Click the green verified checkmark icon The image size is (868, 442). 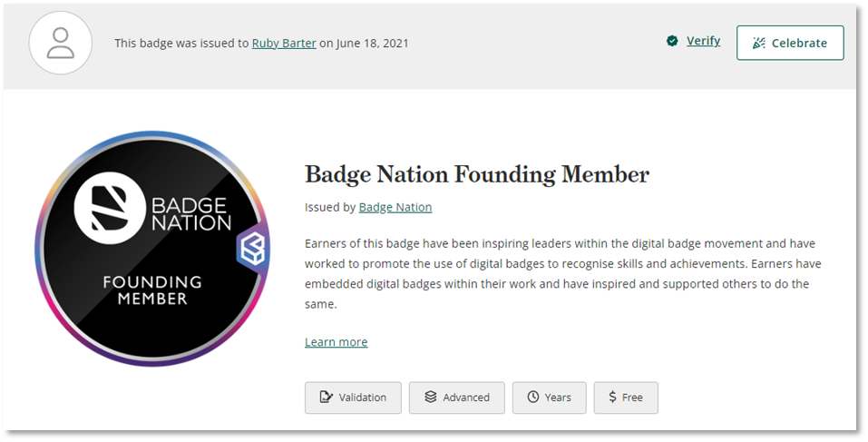tap(672, 41)
